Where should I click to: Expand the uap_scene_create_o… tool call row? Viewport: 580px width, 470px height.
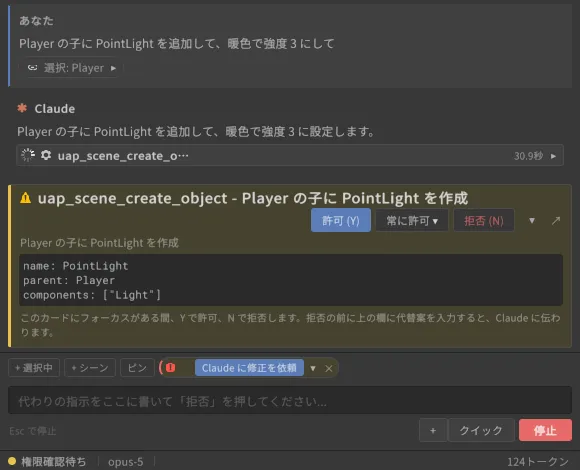pos(290,155)
